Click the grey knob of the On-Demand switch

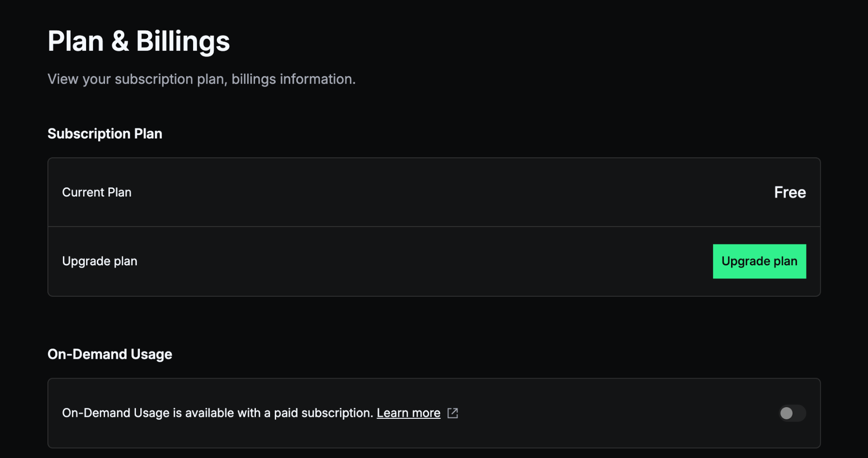click(787, 413)
